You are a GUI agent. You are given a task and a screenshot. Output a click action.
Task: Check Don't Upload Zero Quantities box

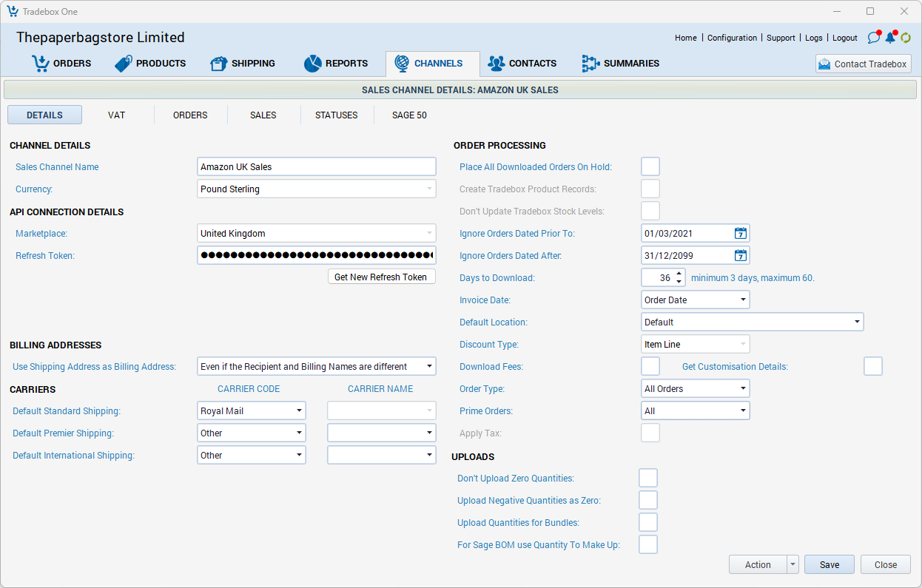(648, 479)
